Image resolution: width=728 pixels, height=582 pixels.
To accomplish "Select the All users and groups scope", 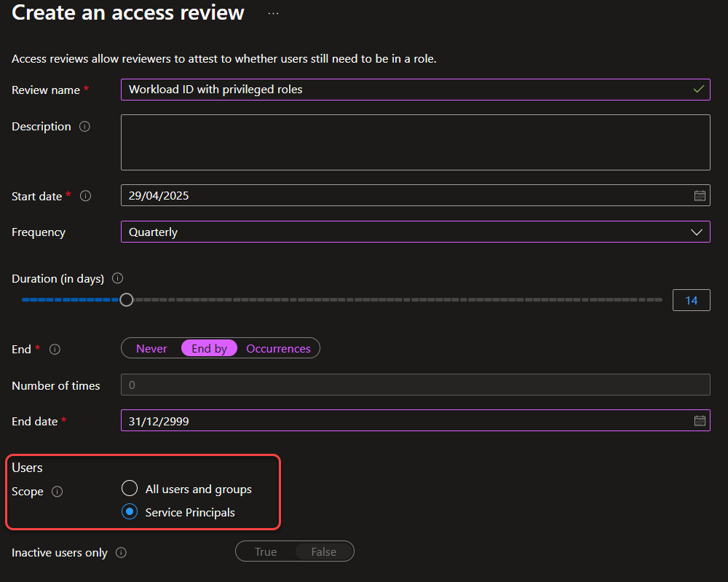I will point(130,489).
